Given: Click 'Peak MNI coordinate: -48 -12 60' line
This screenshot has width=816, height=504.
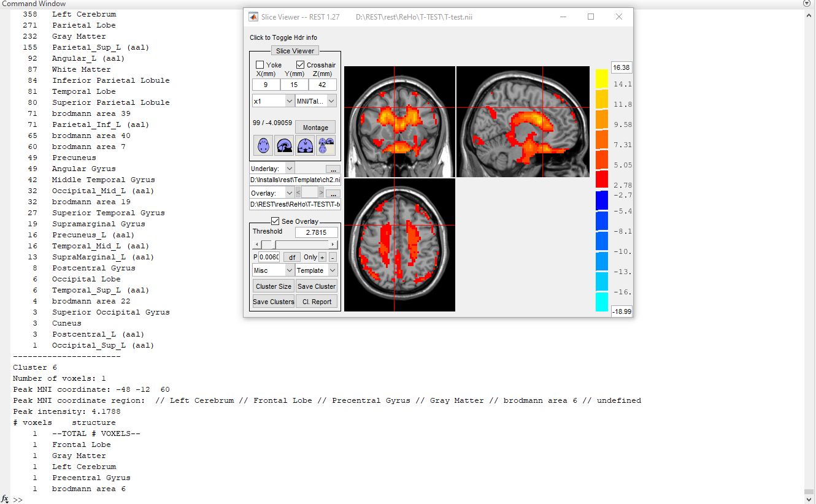Looking at the screenshot, I should [91, 389].
